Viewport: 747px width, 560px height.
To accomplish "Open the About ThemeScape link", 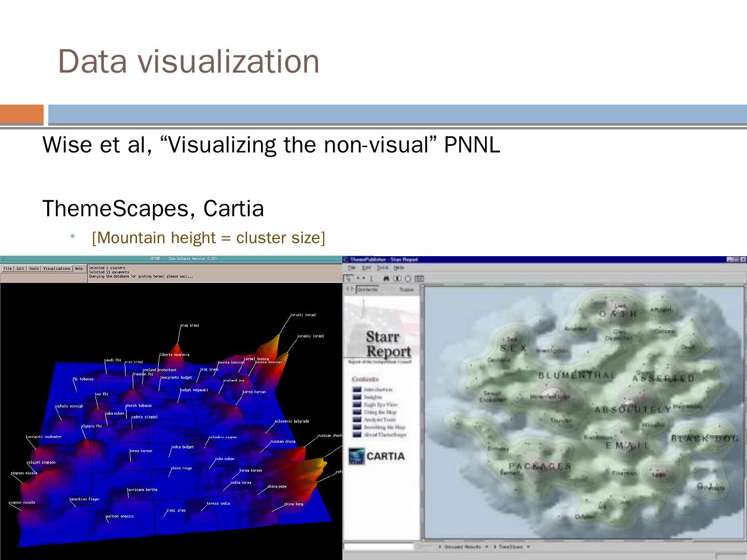I will [x=384, y=435].
